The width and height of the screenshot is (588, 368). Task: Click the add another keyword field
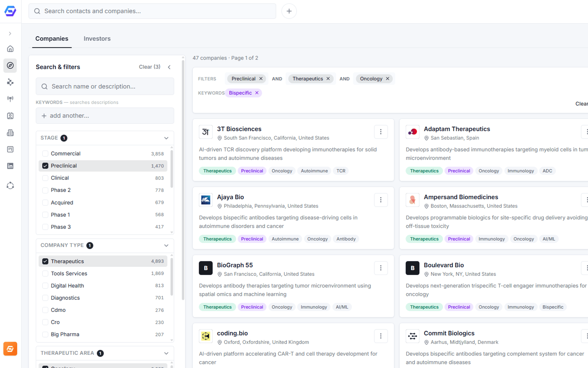(105, 116)
